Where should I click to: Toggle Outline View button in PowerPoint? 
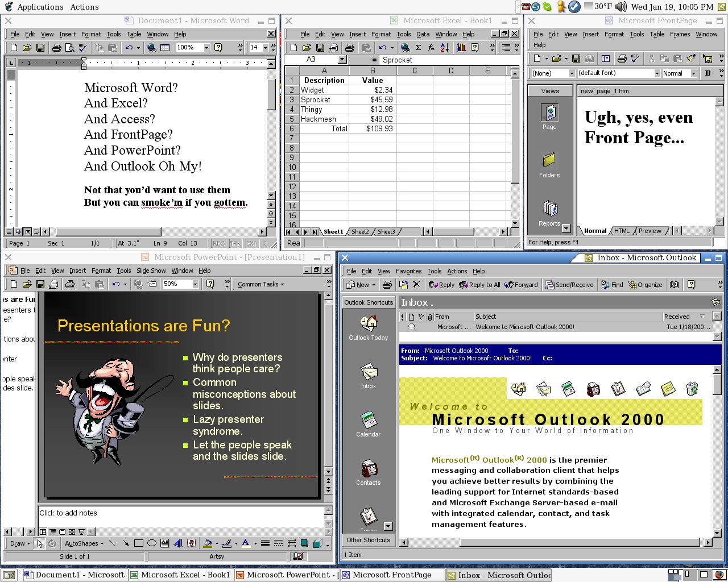click(x=52, y=532)
